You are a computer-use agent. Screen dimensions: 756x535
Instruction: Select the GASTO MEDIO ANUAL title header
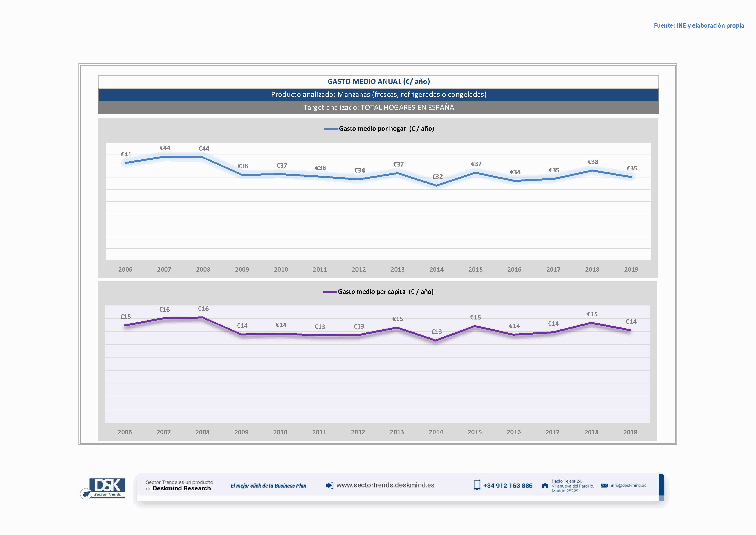pyautogui.click(x=378, y=82)
